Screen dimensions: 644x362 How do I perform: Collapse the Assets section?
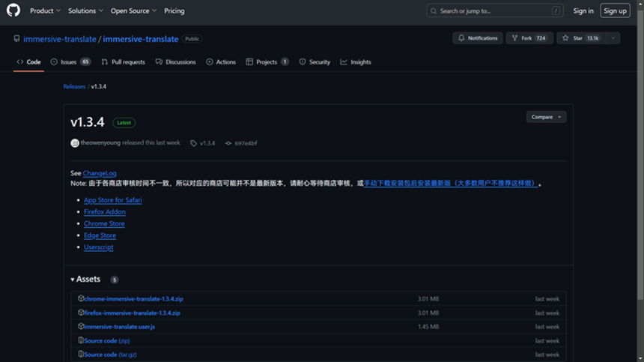point(85,280)
